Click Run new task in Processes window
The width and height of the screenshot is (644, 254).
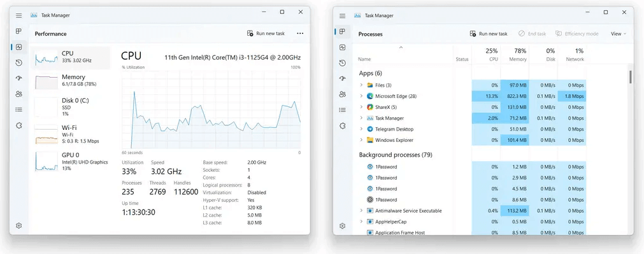pos(489,34)
